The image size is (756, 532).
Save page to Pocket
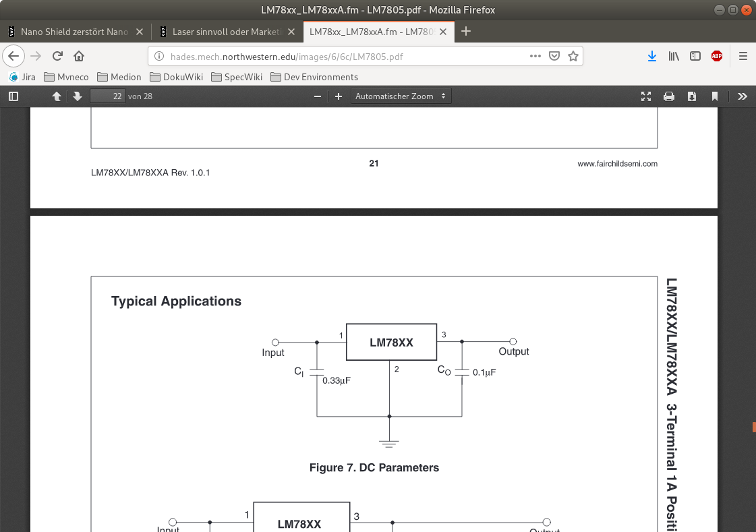(554, 56)
